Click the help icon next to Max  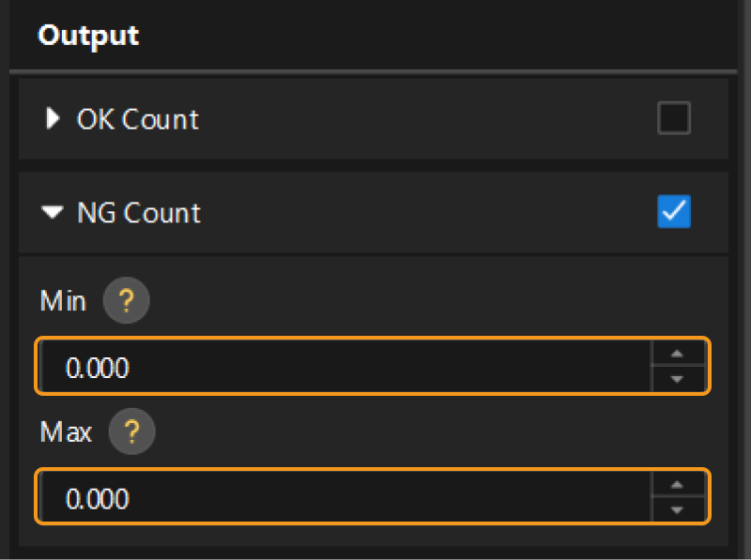(131, 432)
